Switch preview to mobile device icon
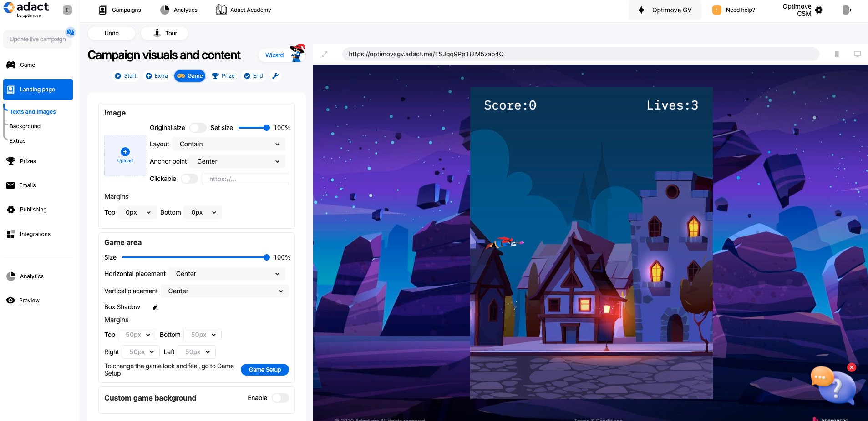The height and width of the screenshot is (421, 868). [x=837, y=54]
